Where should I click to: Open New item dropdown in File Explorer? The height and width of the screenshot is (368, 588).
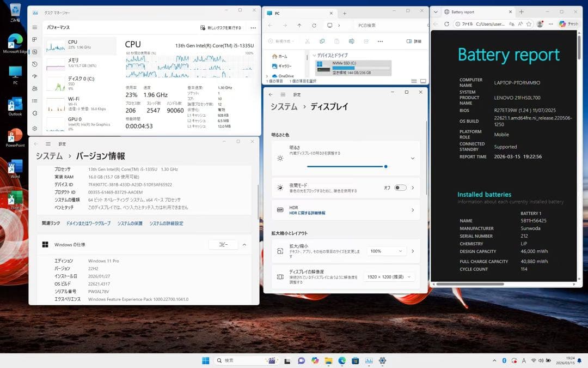coord(281,41)
